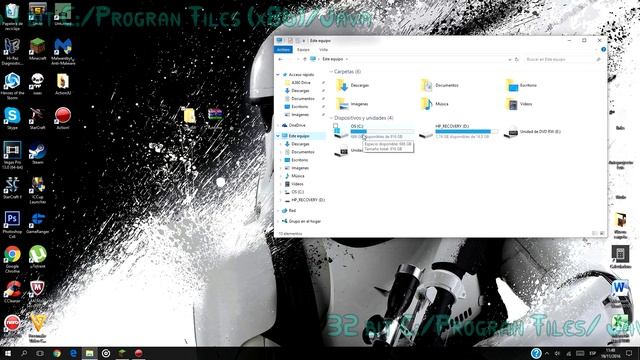Click the Buscar en Este equipo search box
The width and height of the screenshot is (640, 360).
point(563,59)
